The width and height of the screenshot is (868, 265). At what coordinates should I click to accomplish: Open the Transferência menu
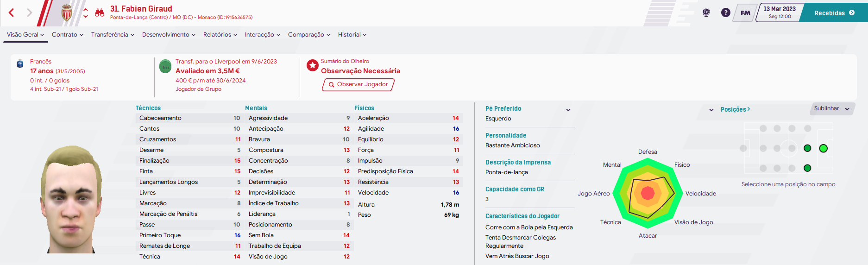coord(113,35)
